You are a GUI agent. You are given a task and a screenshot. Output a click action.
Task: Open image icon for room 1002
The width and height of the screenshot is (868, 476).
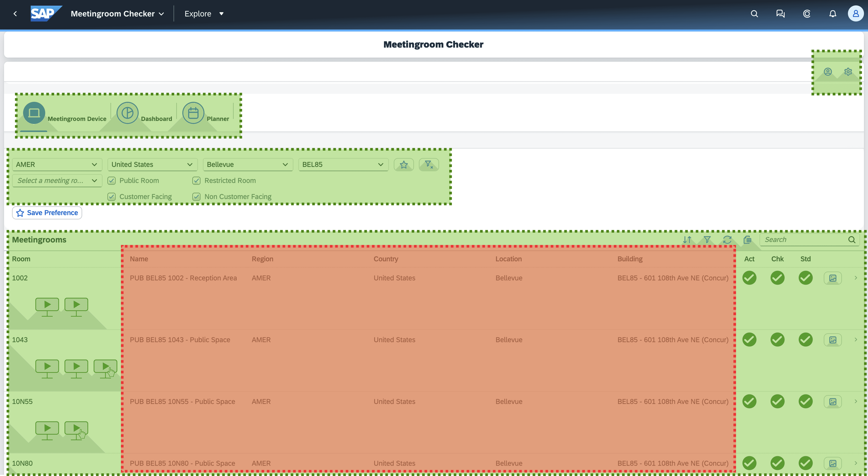click(x=833, y=278)
